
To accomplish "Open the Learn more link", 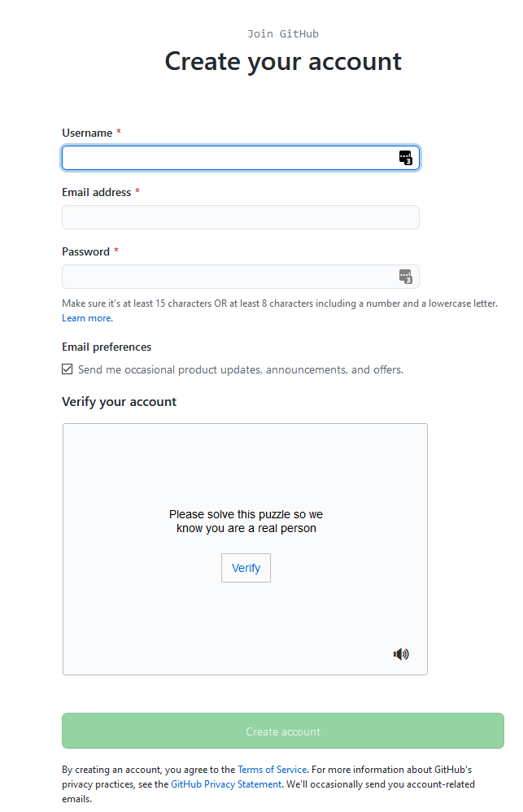I will pos(86,317).
